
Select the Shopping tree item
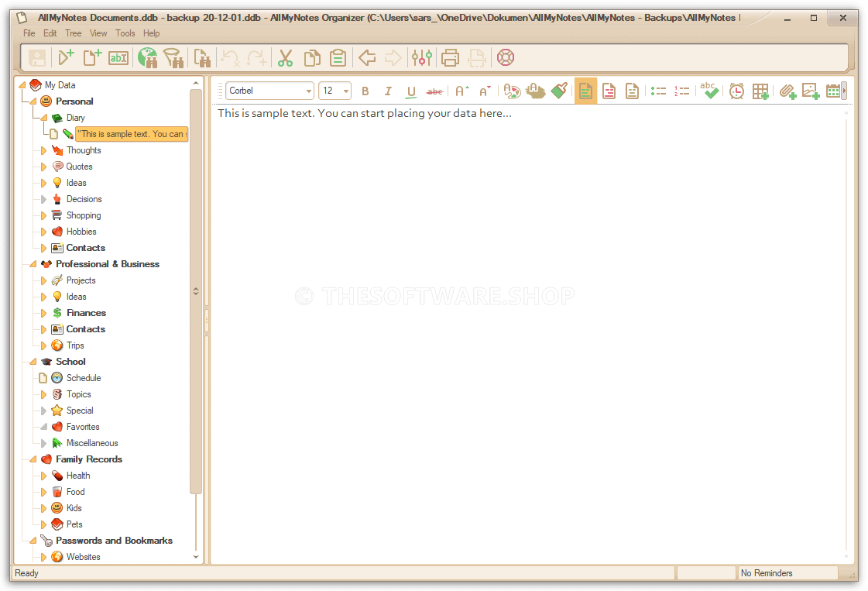84,215
